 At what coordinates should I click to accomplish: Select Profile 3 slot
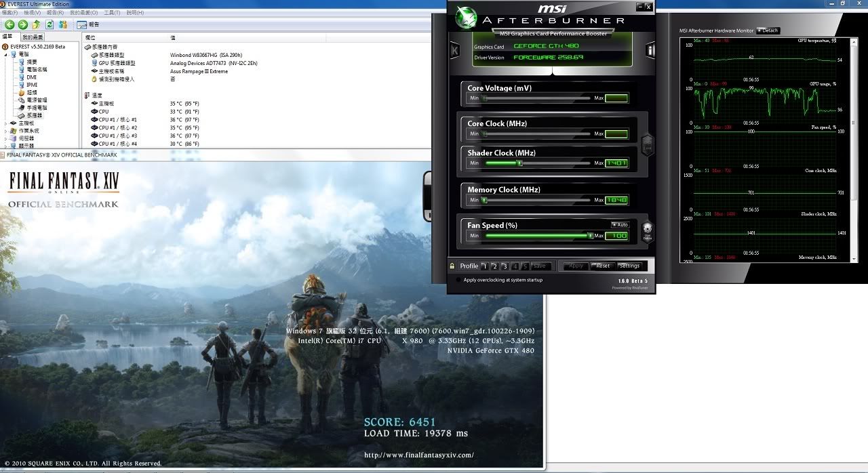505,266
